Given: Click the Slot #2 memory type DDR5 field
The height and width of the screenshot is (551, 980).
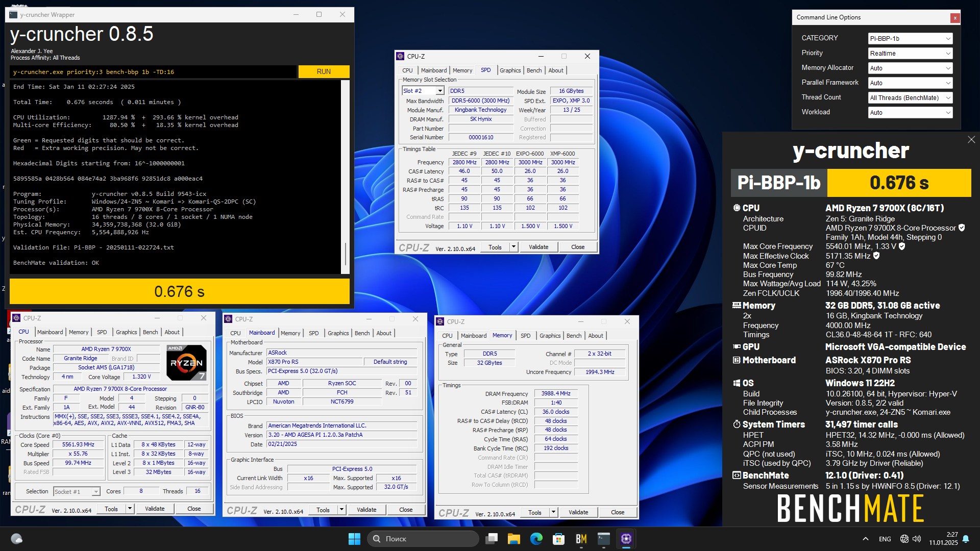Looking at the screenshot, I should (480, 91).
